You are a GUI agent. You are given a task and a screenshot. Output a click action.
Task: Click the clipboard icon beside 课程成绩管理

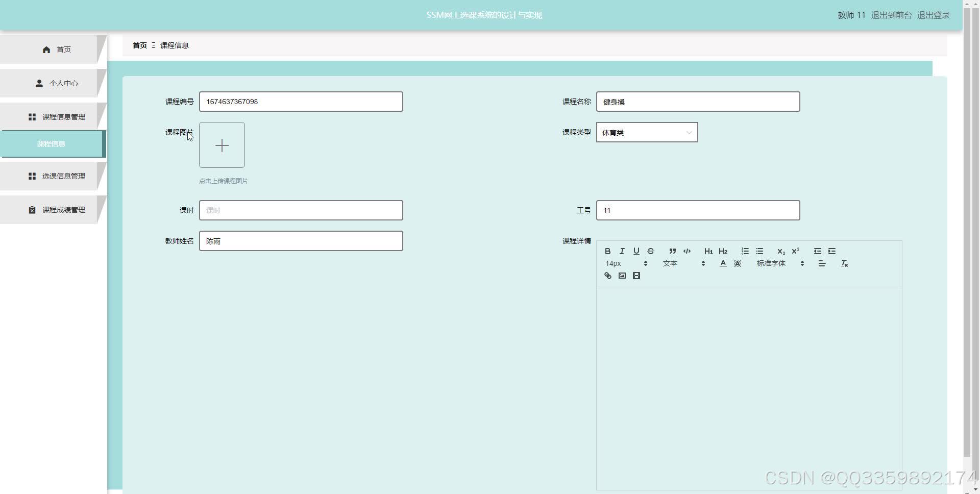pyautogui.click(x=32, y=210)
